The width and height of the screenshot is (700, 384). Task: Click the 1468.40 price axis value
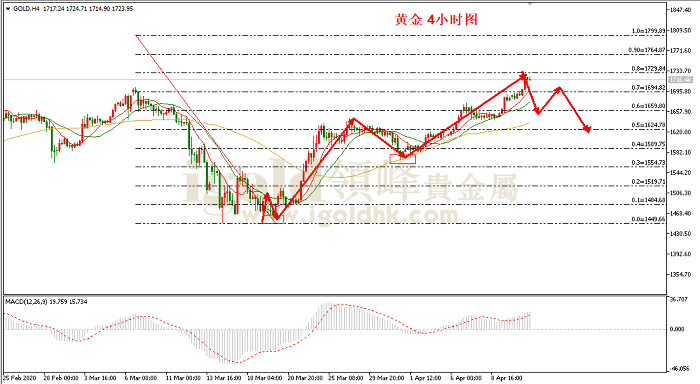681,214
